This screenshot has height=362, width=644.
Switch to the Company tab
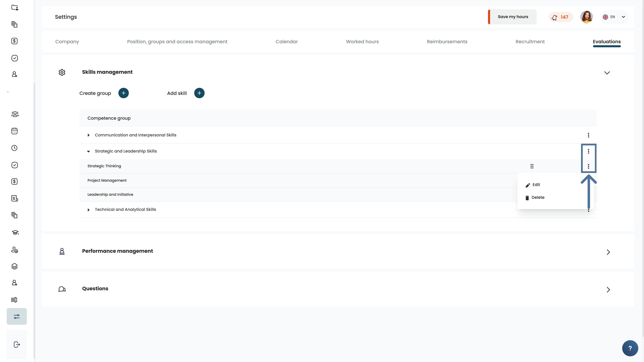pos(67,42)
